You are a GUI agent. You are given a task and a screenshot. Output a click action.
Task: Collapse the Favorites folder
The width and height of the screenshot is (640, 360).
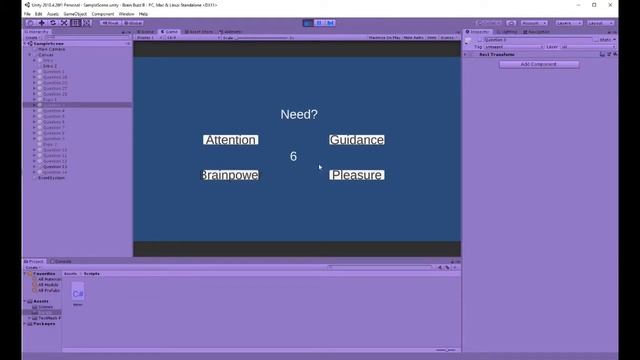(x=25, y=274)
